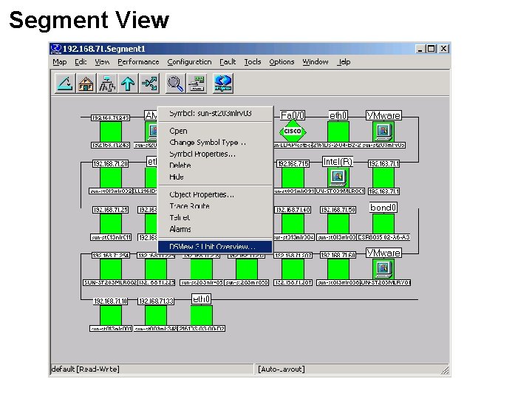Select the 192.168.71.60 node symbol

click(338, 269)
